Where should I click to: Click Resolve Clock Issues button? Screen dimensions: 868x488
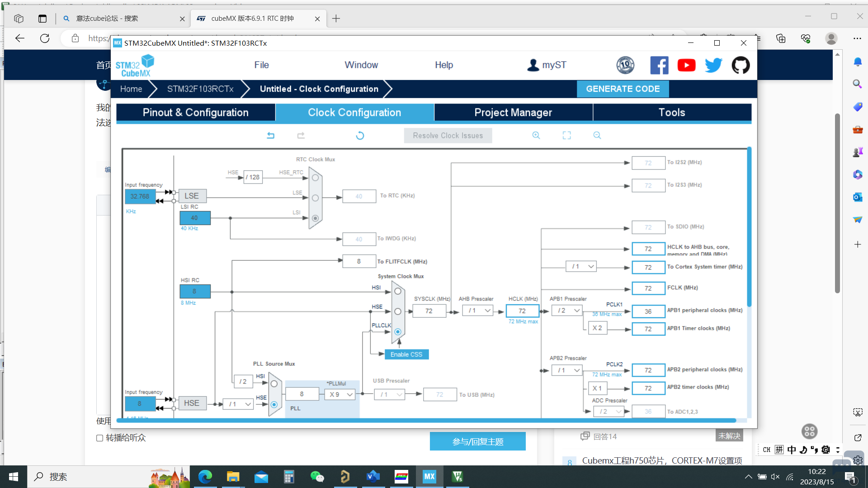click(448, 136)
